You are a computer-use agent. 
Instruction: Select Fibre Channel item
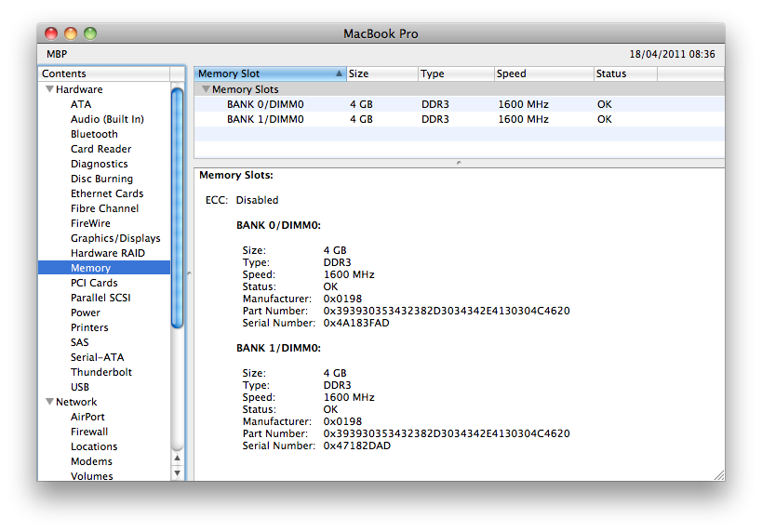point(104,208)
